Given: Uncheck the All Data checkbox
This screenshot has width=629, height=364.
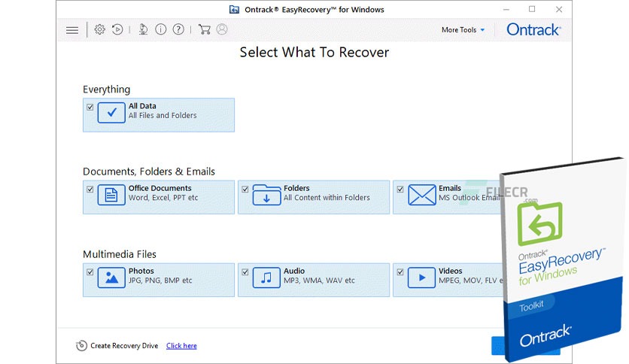Looking at the screenshot, I should click(x=90, y=107).
